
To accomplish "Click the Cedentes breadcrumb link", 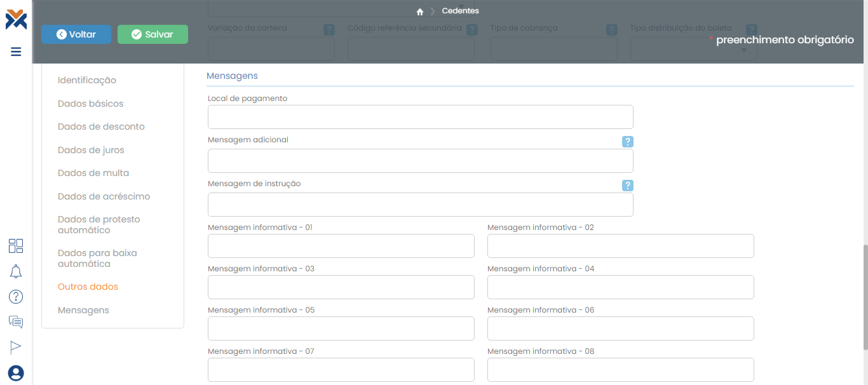I will pos(460,11).
